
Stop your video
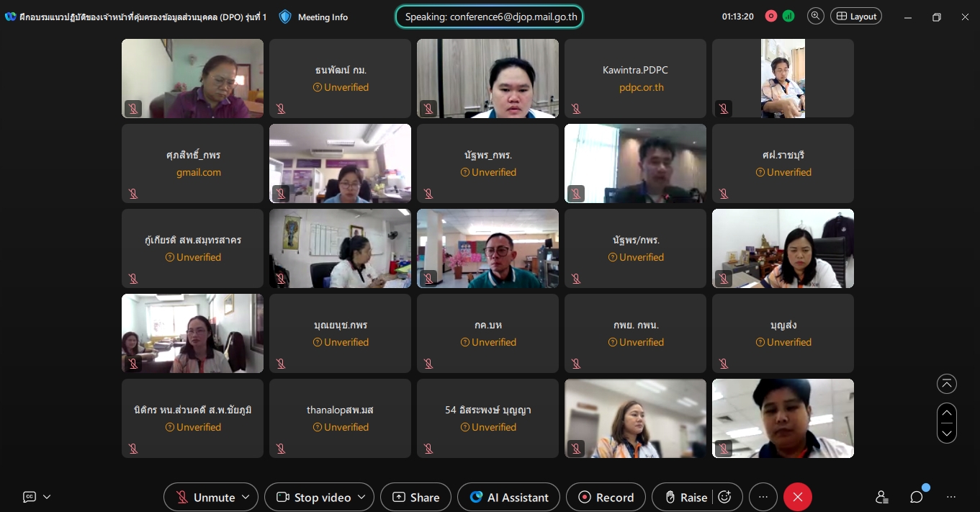(x=315, y=497)
